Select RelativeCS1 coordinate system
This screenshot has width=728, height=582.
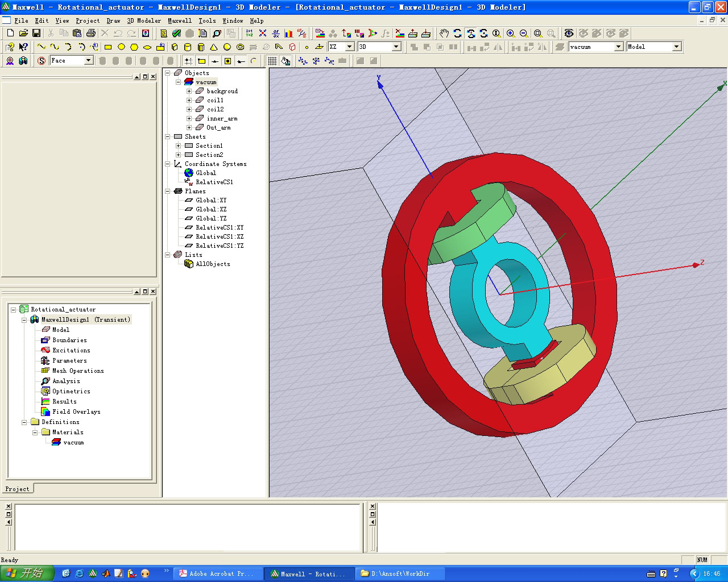coord(214,182)
